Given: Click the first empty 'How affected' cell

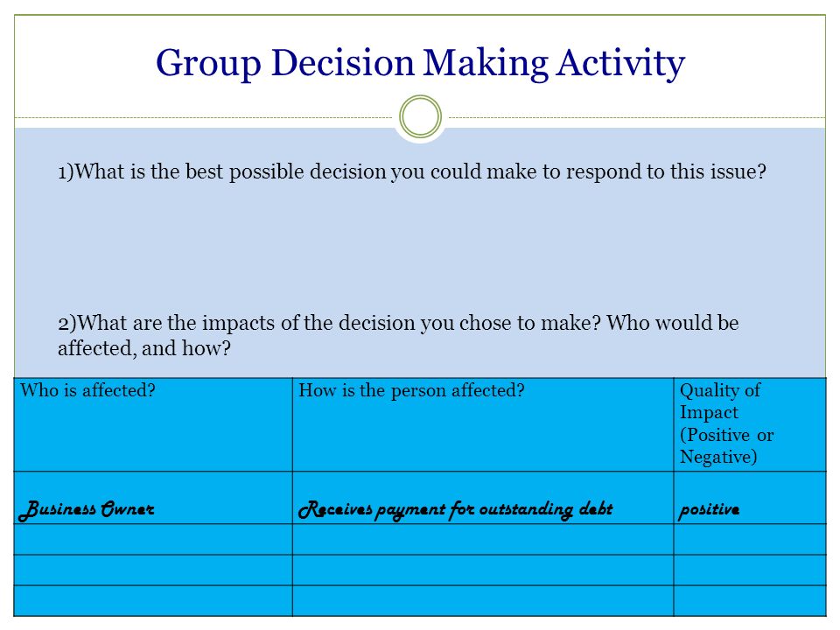Looking at the screenshot, I should (x=483, y=540).
